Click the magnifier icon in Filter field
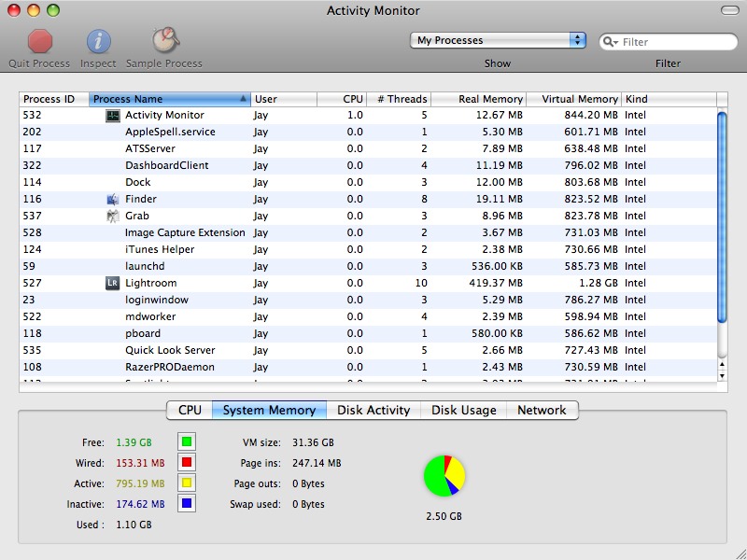747x560 pixels. [609, 42]
